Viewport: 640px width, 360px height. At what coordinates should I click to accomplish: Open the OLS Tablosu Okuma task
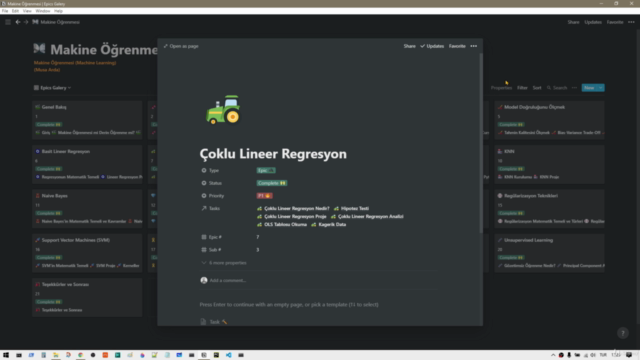point(282,224)
